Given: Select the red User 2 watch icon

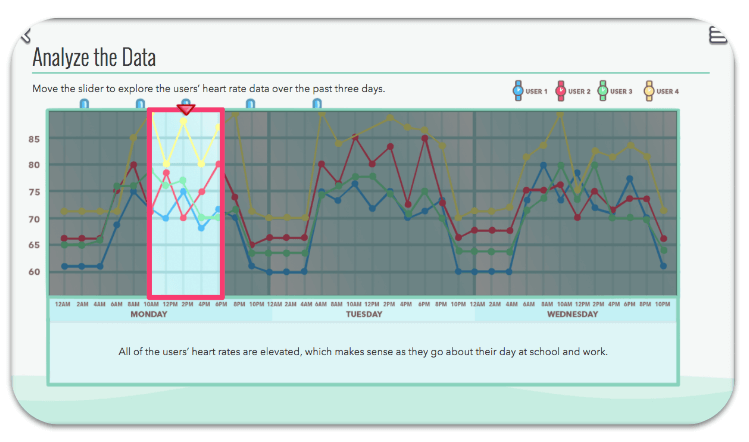Looking at the screenshot, I should click(561, 91).
